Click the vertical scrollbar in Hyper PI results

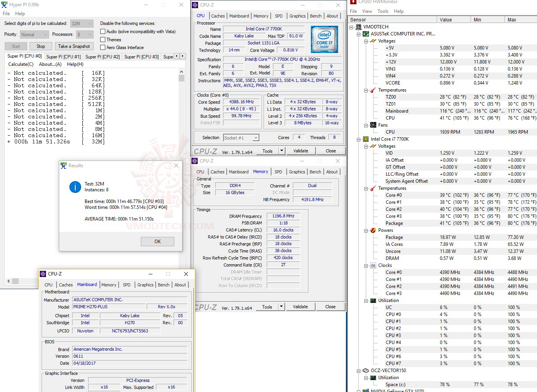[181, 78]
